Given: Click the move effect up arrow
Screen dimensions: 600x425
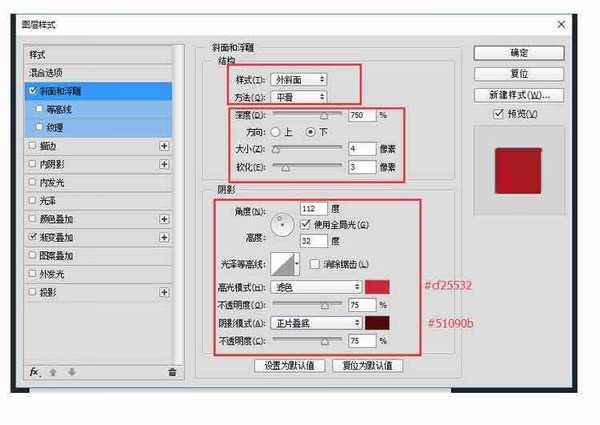Looking at the screenshot, I should click(x=53, y=372).
